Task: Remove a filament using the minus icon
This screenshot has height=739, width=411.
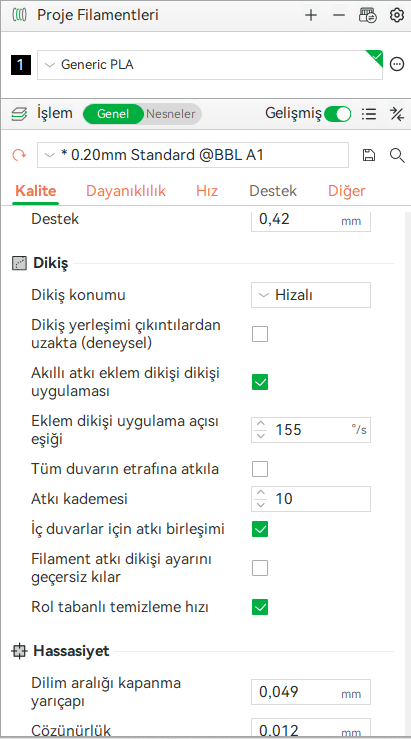Action: point(338,16)
